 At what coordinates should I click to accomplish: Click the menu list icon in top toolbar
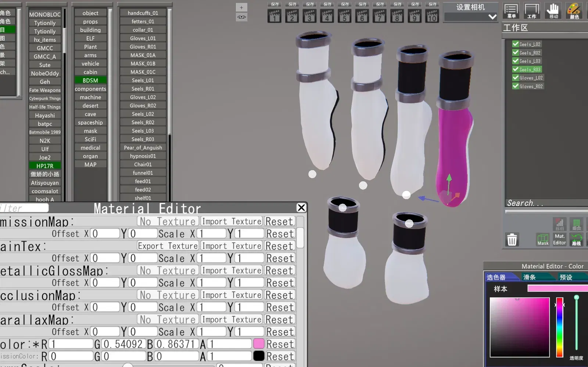511,11
